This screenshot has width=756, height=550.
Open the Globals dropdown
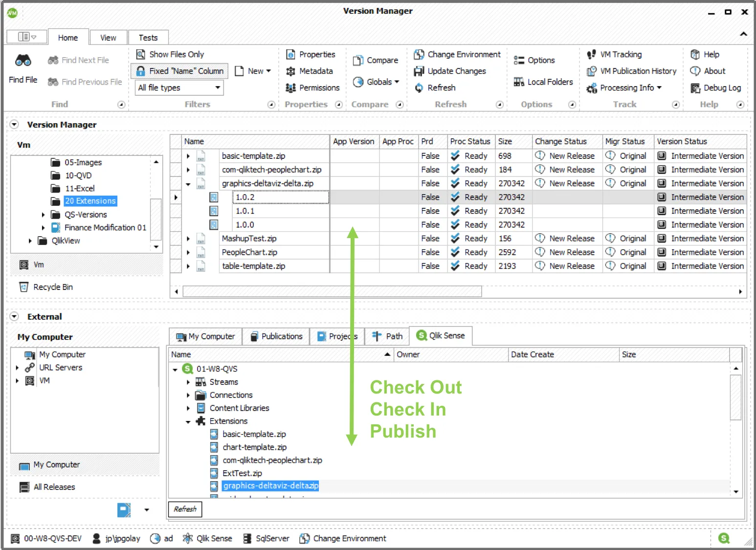click(376, 82)
